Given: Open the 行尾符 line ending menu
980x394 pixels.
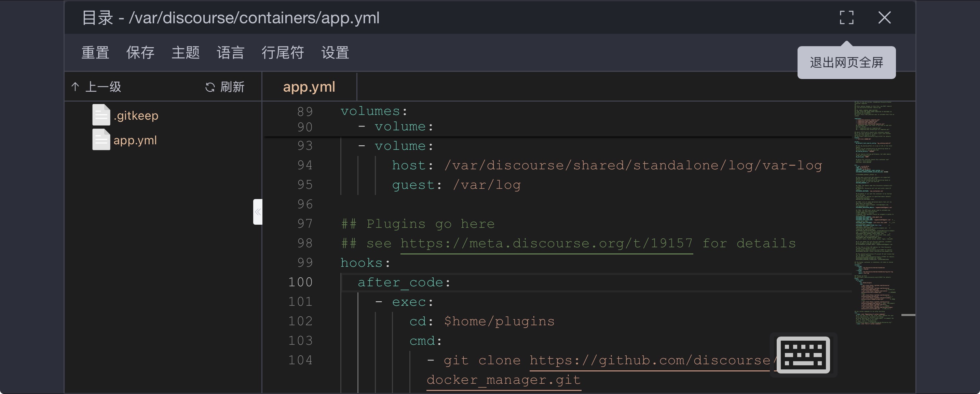Looking at the screenshot, I should 283,53.
